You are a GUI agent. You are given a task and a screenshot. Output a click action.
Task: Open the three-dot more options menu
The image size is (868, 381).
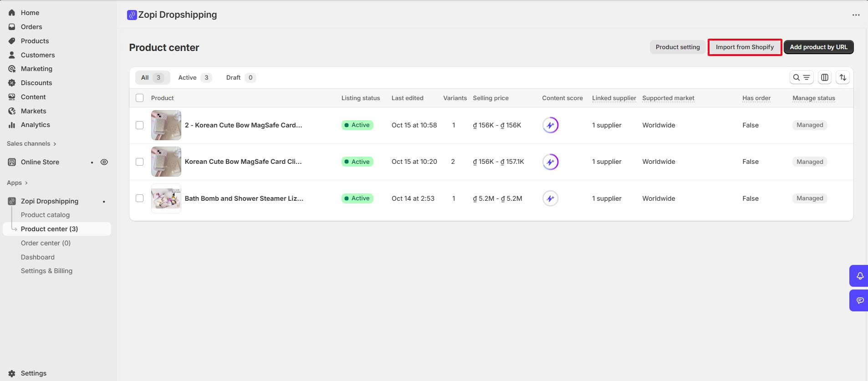click(856, 15)
